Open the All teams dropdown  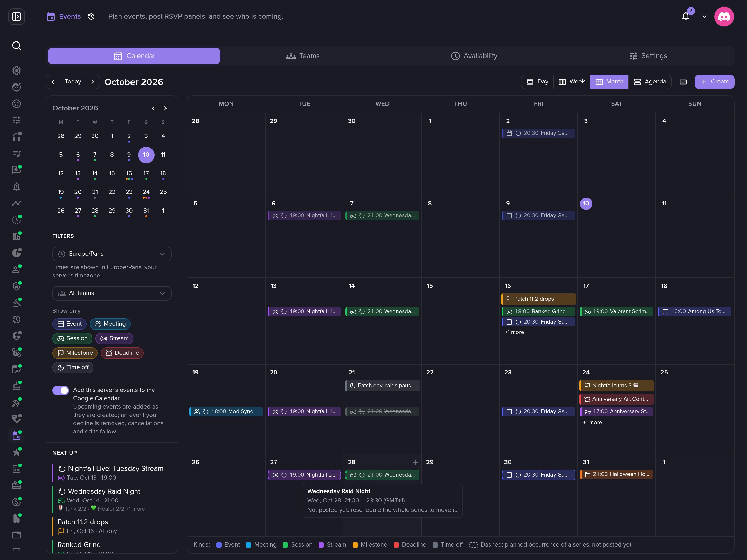112,293
